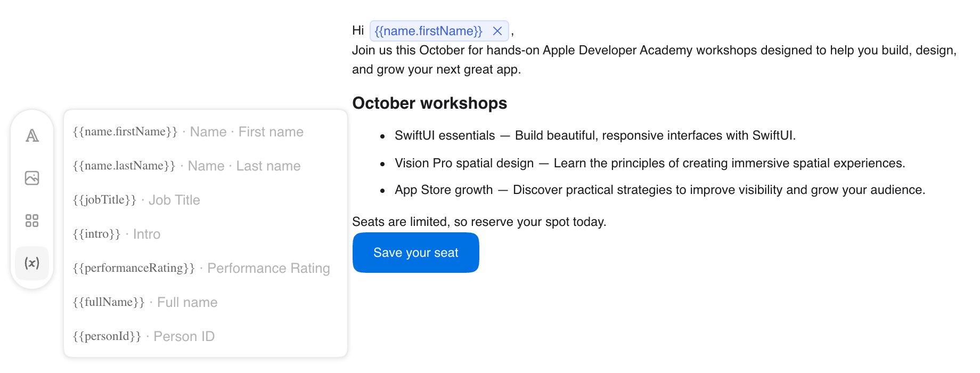
Task: Click the Save your seat button
Action: point(416,253)
